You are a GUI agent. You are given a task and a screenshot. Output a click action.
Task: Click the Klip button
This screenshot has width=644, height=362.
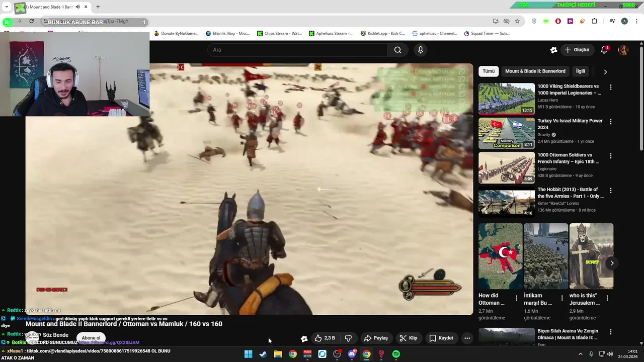tap(408, 338)
